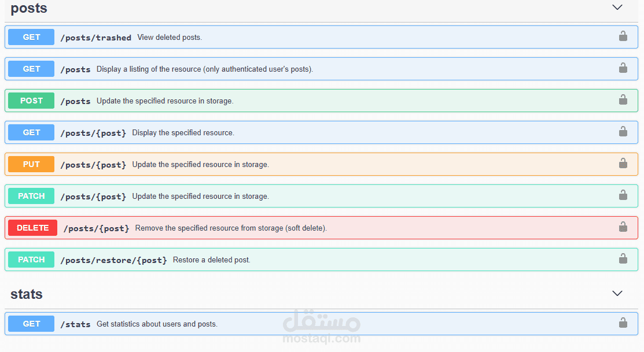
Task: Expand the GET badge for /posts/{post}
Action: click(x=31, y=132)
